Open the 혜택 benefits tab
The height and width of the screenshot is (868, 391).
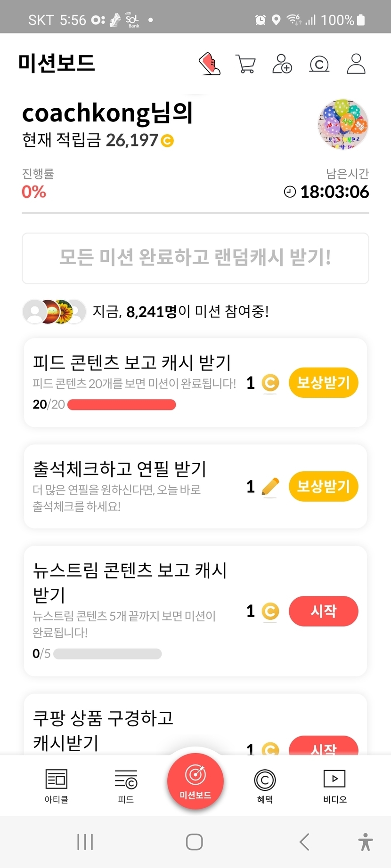(265, 786)
